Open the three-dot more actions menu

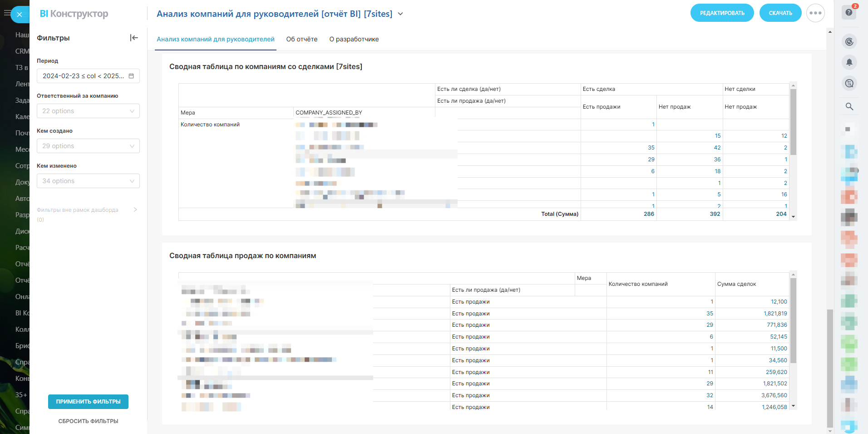pos(815,13)
